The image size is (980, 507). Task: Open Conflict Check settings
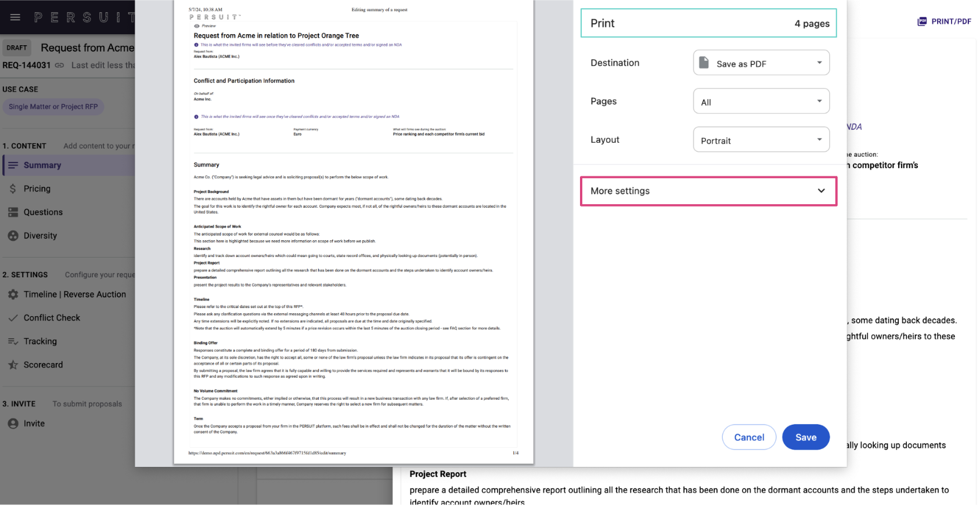[52, 318]
